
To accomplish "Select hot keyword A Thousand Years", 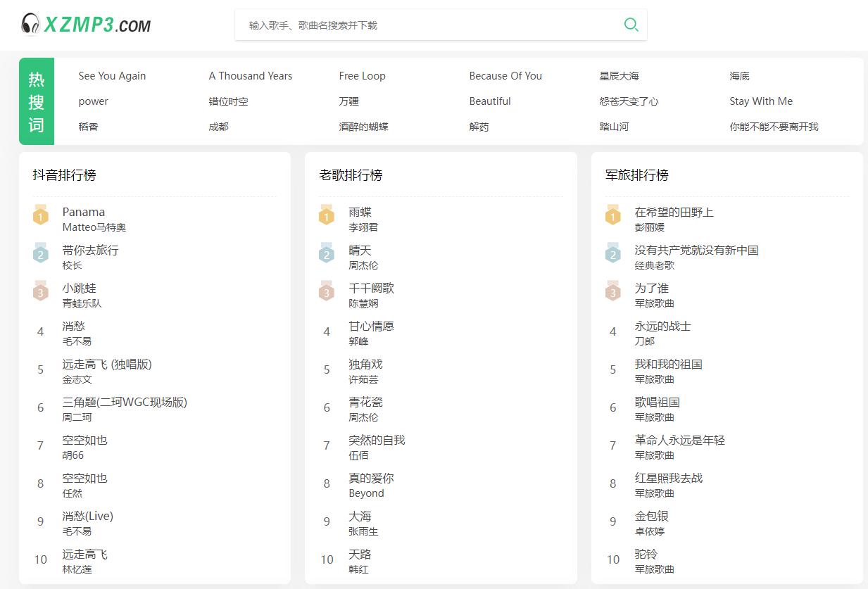I will pyautogui.click(x=250, y=76).
